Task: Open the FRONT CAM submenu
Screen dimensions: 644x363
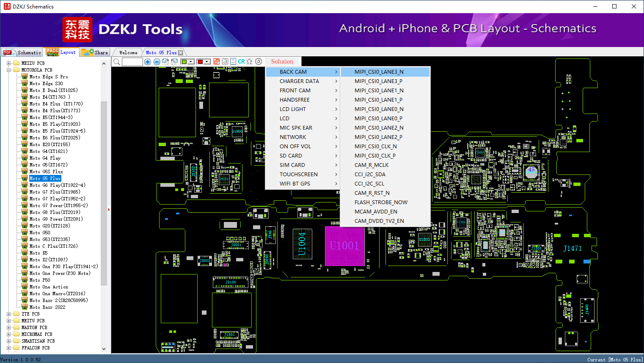Action: tap(303, 91)
